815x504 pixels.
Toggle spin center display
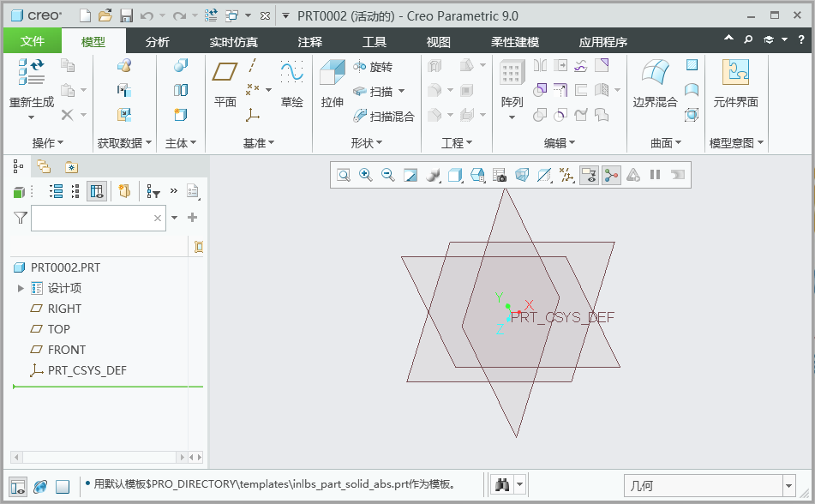point(611,175)
